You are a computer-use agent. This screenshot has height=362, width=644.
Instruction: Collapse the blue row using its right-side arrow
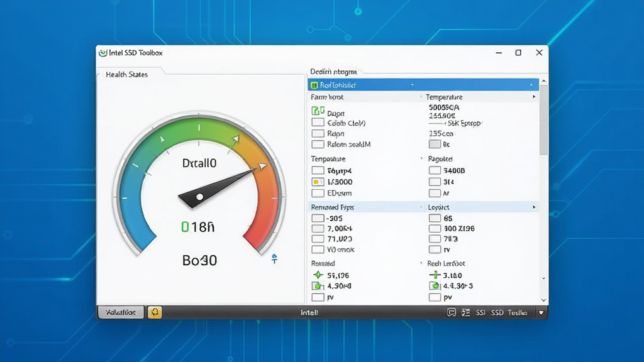[531, 85]
